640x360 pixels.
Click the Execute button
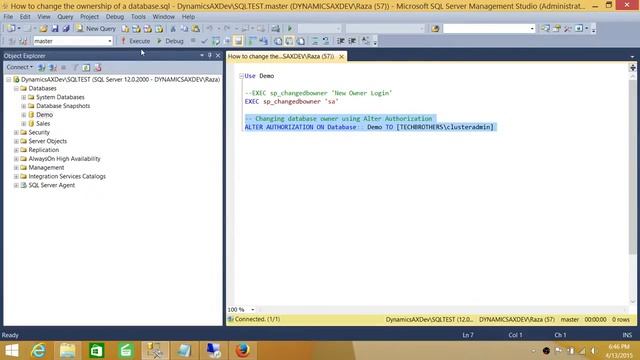click(x=136, y=41)
